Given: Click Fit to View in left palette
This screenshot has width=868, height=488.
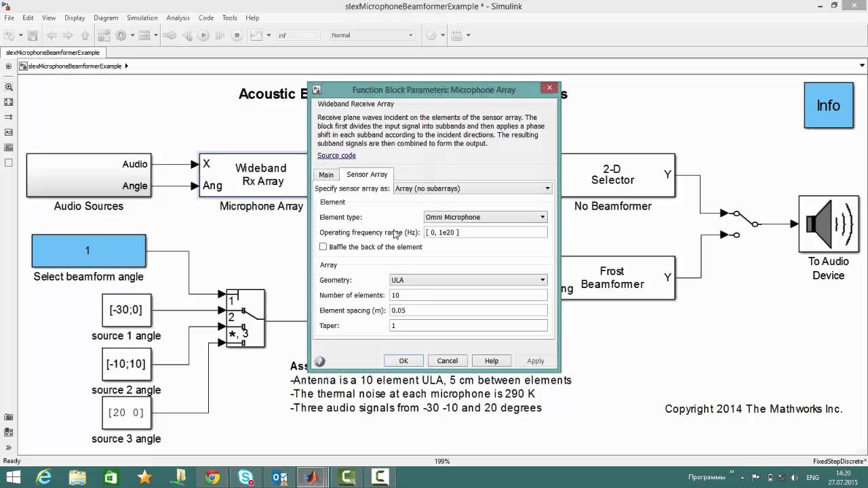Looking at the screenshot, I should 9,102.
